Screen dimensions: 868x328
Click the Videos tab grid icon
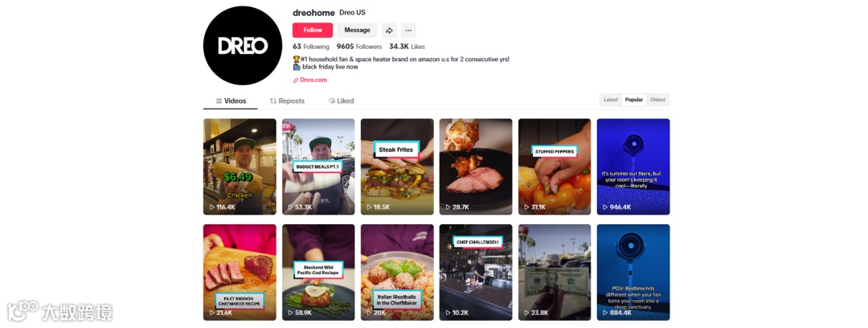(219, 100)
